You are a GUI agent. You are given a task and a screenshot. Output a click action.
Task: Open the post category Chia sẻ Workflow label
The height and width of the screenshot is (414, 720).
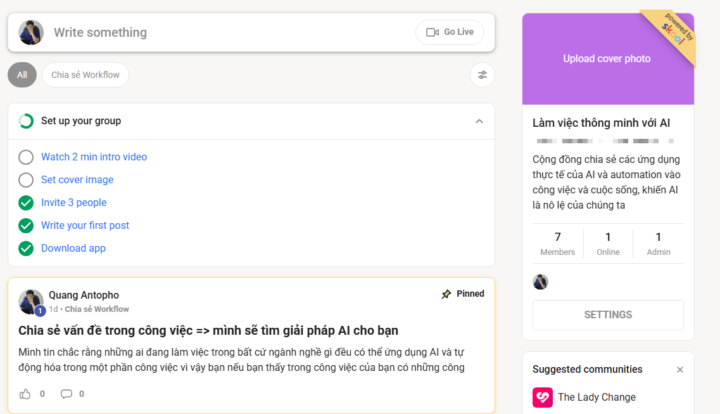tap(97, 309)
